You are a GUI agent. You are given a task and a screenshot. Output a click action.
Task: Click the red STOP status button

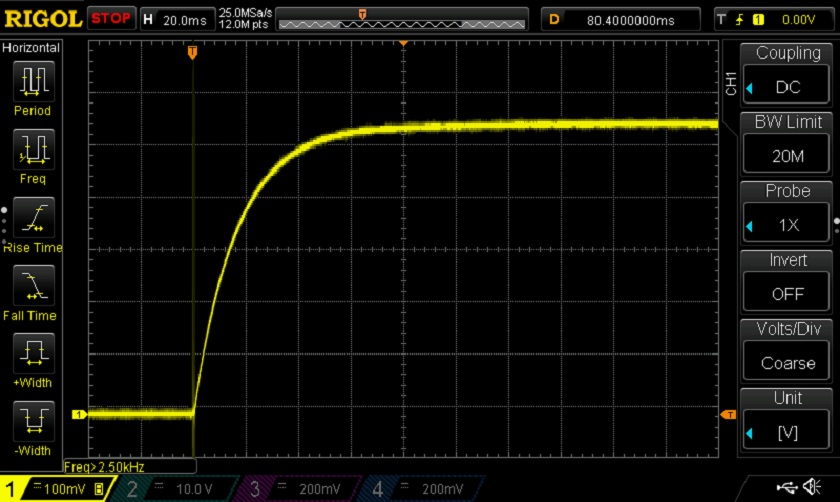(x=111, y=19)
